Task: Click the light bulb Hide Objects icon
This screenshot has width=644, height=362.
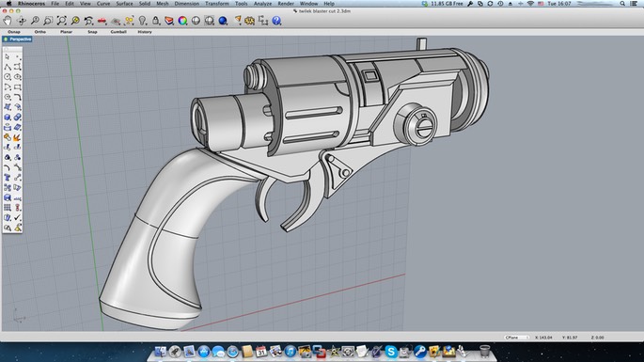Action: click(143, 21)
